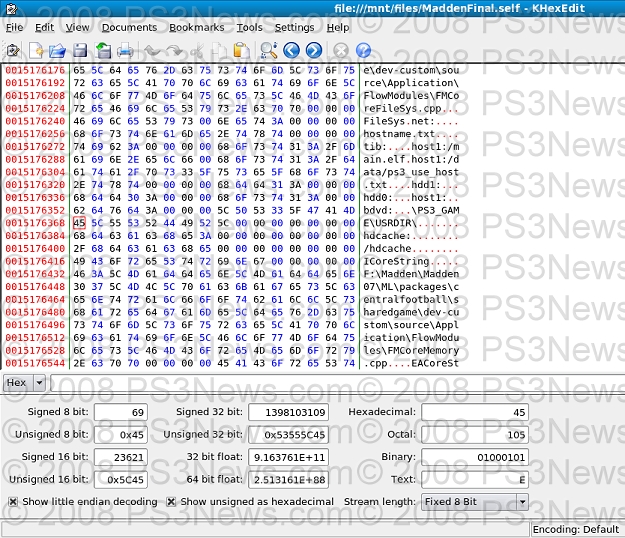Click ASCII text 'ICoreString.....'
Screen dimensions: 625x538
tap(411, 261)
